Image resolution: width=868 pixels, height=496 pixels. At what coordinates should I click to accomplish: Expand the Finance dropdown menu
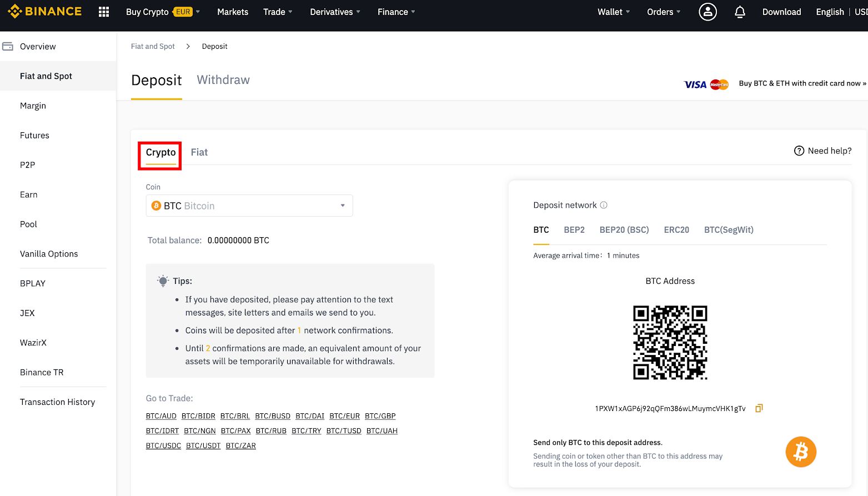coord(396,12)
